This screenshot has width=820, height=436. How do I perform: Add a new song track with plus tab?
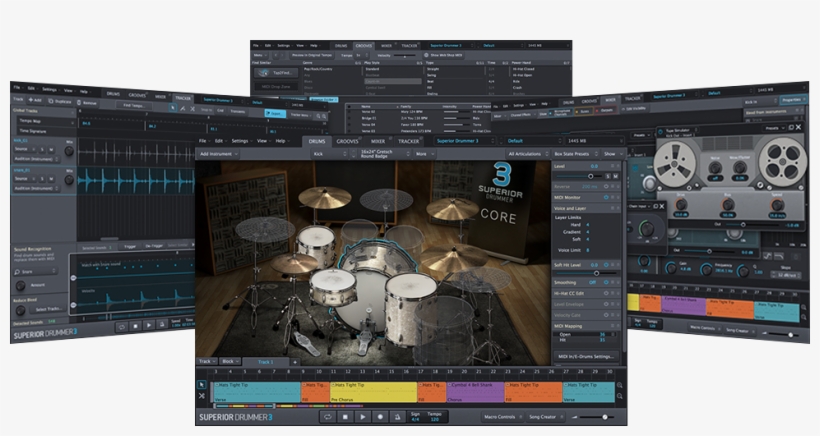pos(295,362)
